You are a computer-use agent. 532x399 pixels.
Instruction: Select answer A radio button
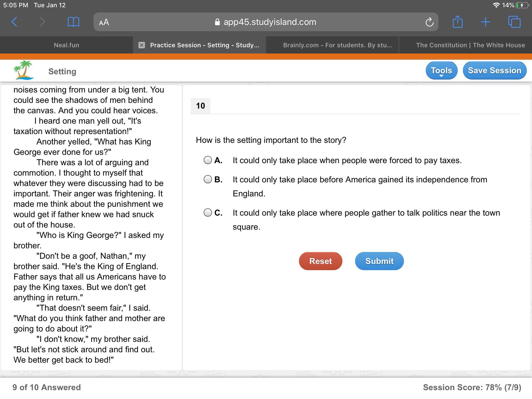[x=208, y=160]
